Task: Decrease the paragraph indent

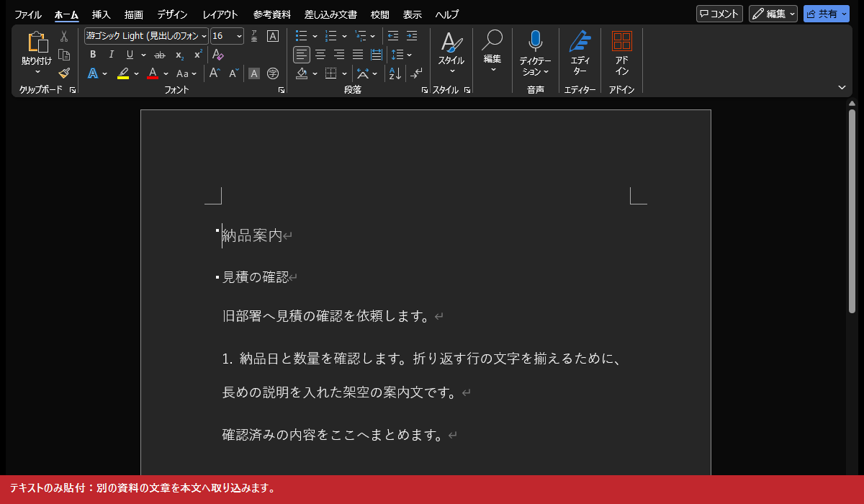Action: click(393, 36)
